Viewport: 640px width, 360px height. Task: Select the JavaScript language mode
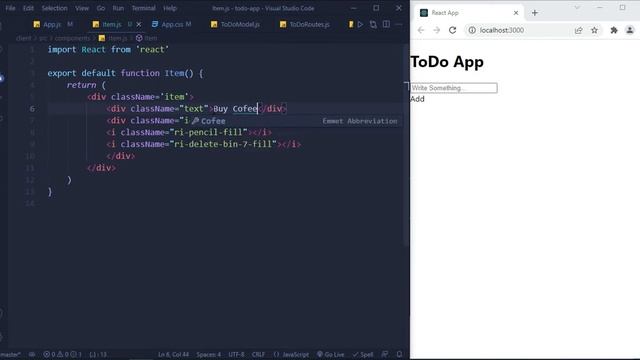click(x=291, y=354)
